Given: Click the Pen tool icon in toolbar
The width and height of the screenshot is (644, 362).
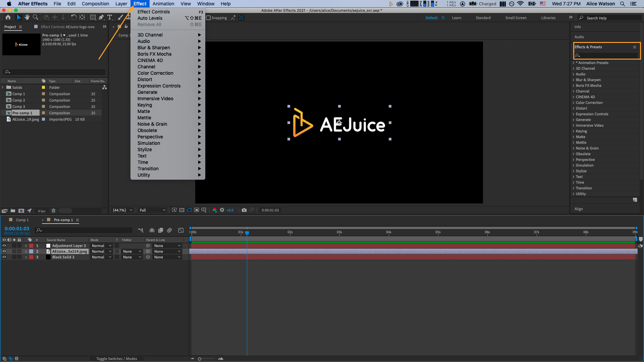Looking at the screenshot, I should click(100, 17).
